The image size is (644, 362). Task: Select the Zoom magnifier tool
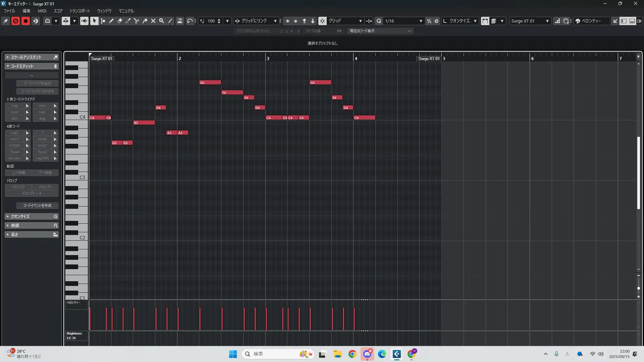point(162,21)
